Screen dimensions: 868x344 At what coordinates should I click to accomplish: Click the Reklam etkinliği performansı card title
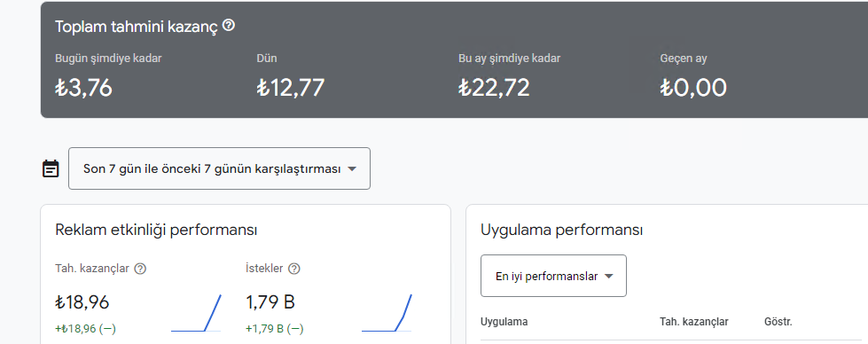click(x=156, y=230)
